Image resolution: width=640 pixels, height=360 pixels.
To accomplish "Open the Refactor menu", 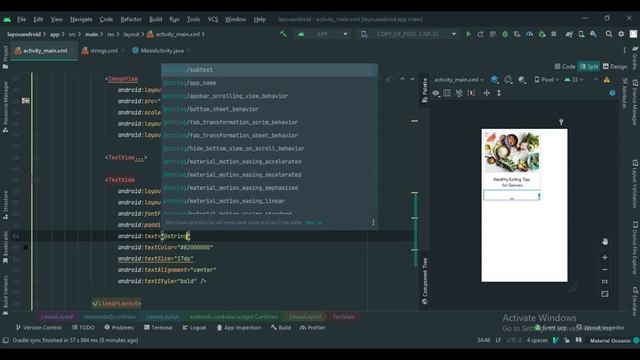I will [131, 19].
